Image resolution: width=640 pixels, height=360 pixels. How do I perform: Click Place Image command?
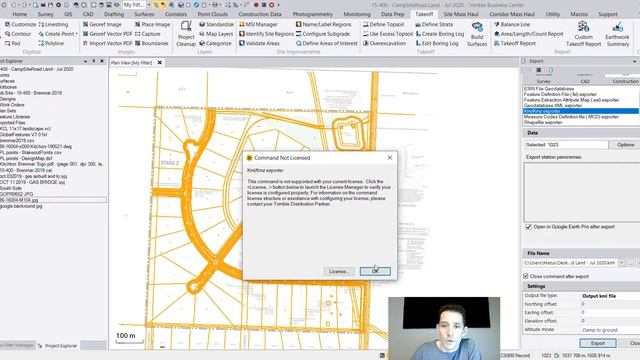[152, 24]
